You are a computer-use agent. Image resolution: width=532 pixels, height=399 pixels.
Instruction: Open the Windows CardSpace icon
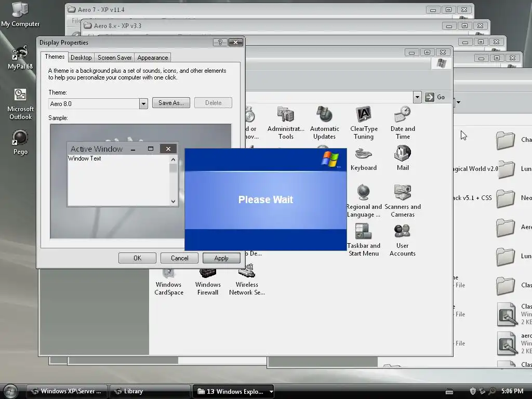coord(169,282)
